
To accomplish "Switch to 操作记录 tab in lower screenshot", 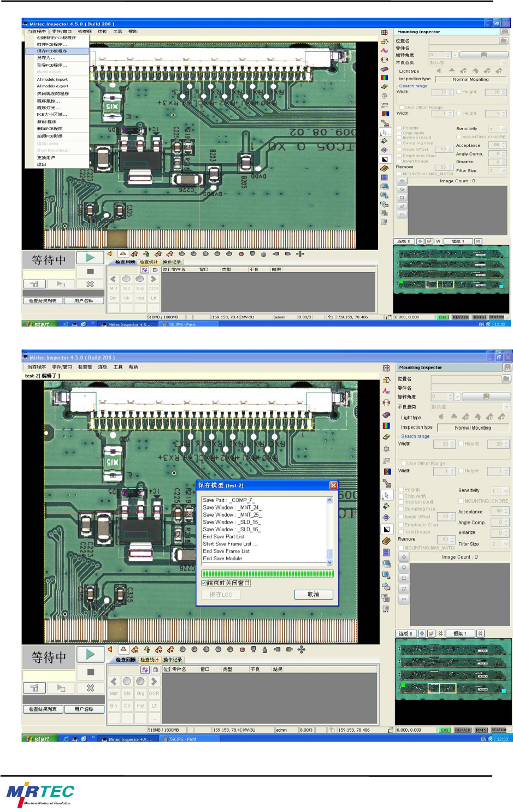I will pos(173,660).
